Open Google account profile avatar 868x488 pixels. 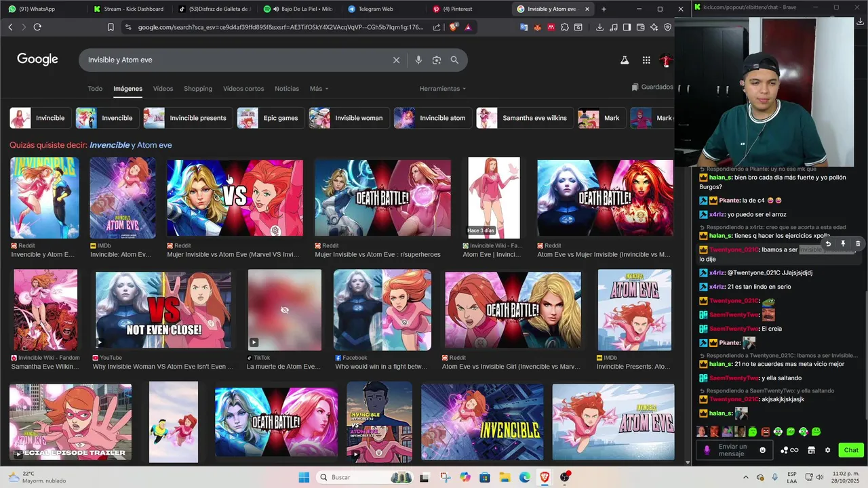click(x=666, y=60)
